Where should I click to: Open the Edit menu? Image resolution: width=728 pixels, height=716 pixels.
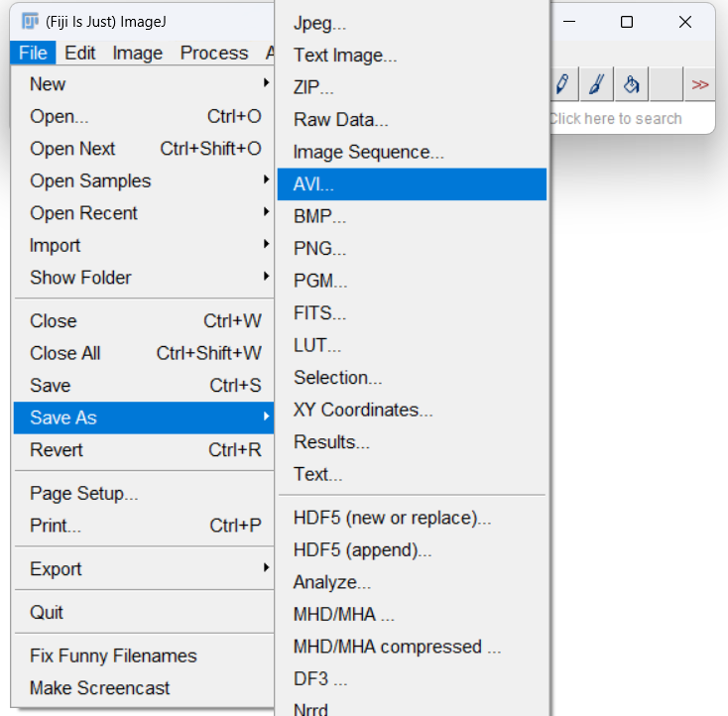tap(80, 53)
